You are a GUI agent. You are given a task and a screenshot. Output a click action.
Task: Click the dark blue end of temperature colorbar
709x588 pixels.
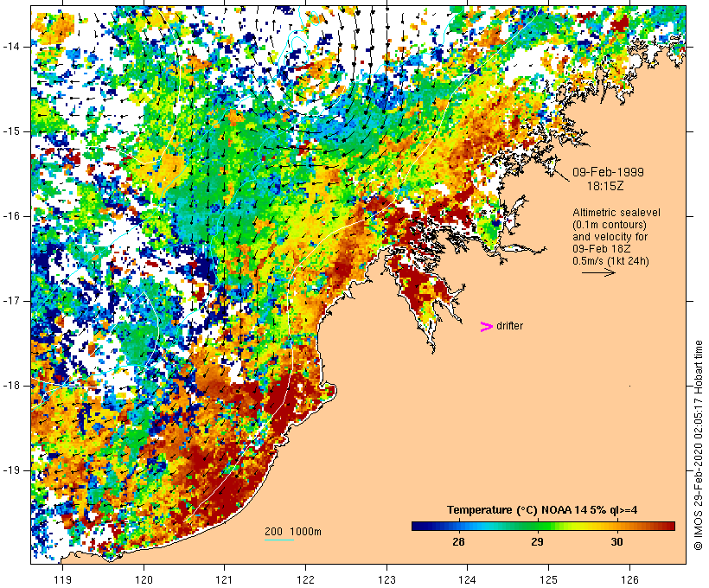(x=417, y=526)
